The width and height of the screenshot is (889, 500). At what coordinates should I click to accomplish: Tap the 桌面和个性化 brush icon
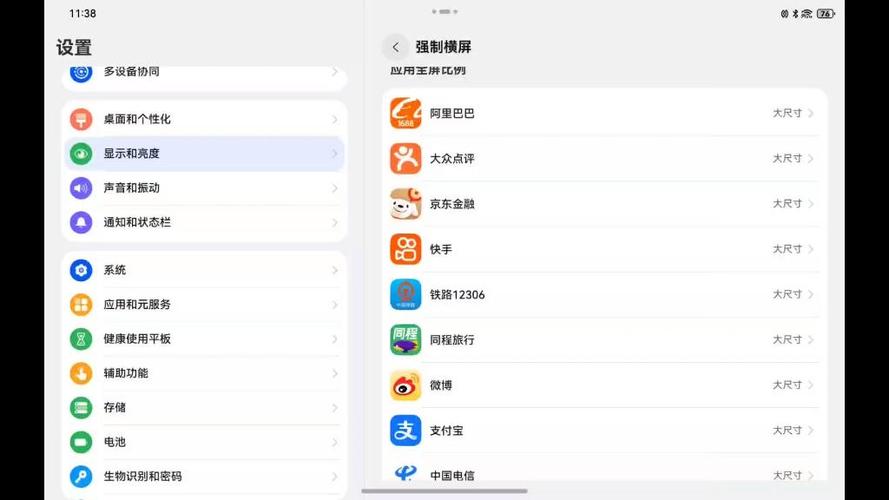pos(81,119)
